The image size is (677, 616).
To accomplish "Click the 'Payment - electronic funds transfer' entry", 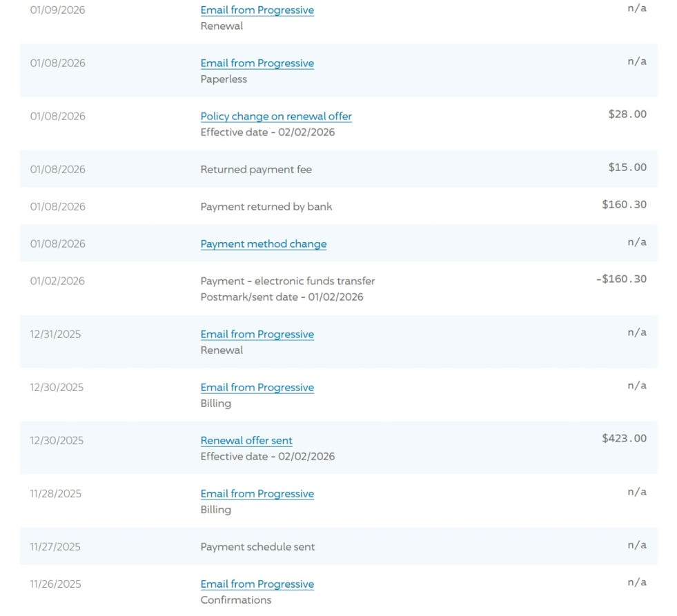I will 287,281.
